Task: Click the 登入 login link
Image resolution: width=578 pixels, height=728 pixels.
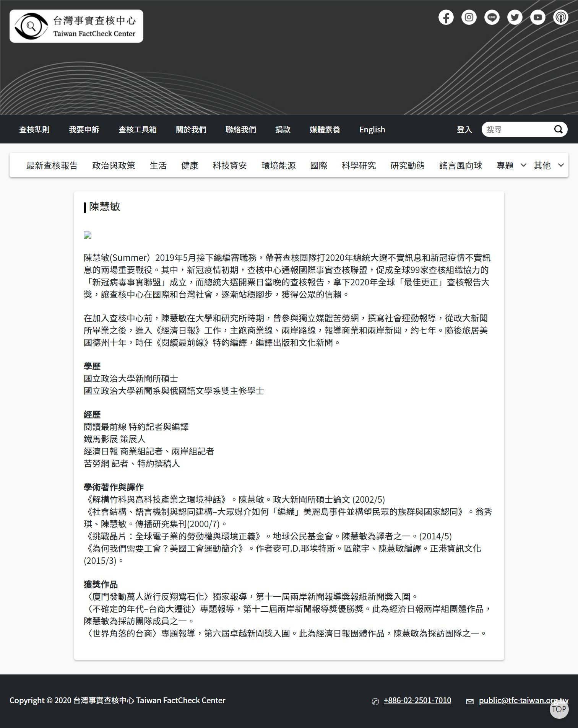Action: coord(464,129)
